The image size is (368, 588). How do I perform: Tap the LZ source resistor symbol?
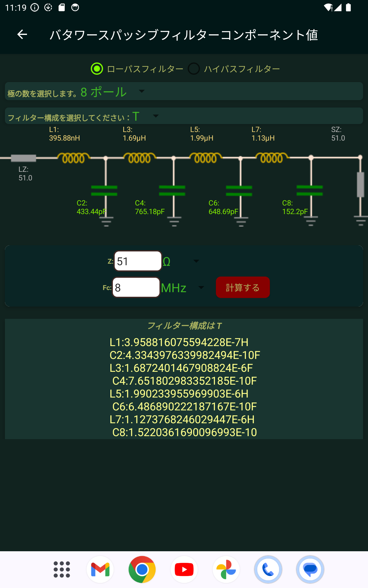pyautogui.click(x=24, y=158)
